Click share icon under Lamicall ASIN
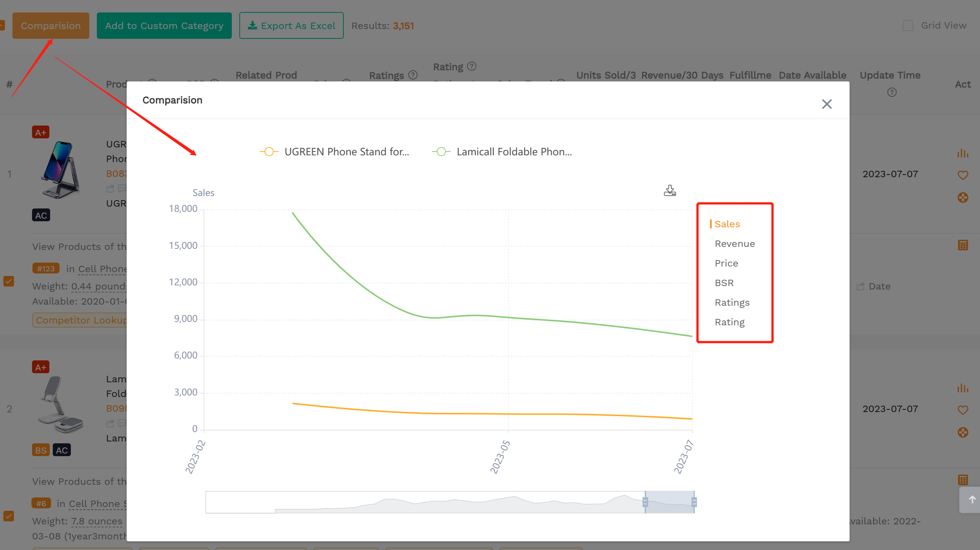Viewport: 980px width, 550px height. (110, 423)
